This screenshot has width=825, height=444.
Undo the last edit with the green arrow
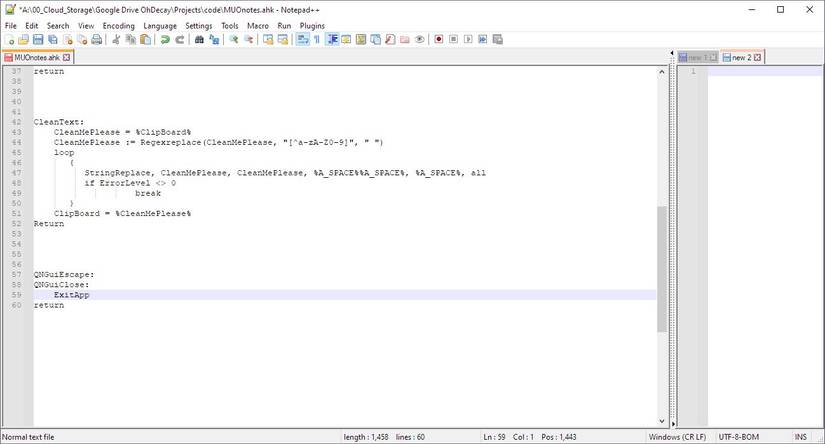(x=165, y=39)
